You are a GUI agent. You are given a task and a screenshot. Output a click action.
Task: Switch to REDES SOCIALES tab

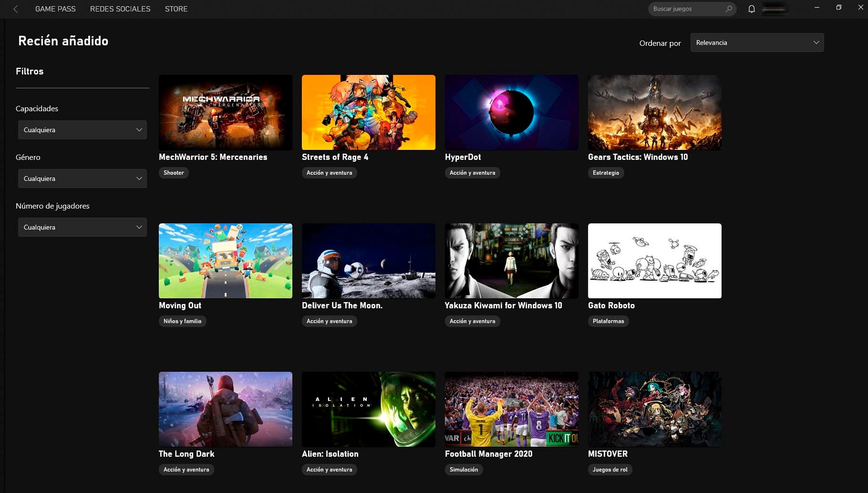point(120,9)
